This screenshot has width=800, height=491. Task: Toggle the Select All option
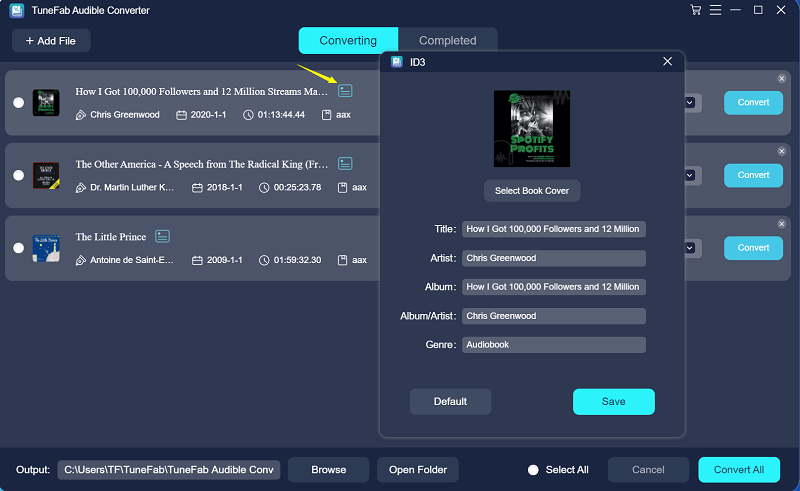coord(533,470)
